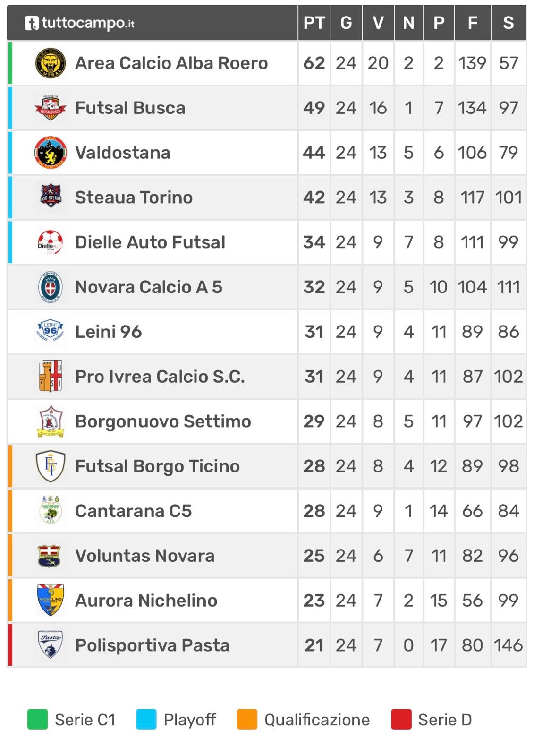The image size is (534, 756).
Task: Click the blue Playoff legend swatch
Action: pos(146,720)
